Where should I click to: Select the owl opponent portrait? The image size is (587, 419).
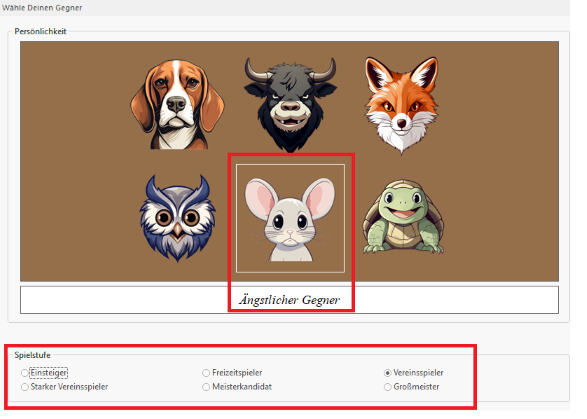click(177, 218)
